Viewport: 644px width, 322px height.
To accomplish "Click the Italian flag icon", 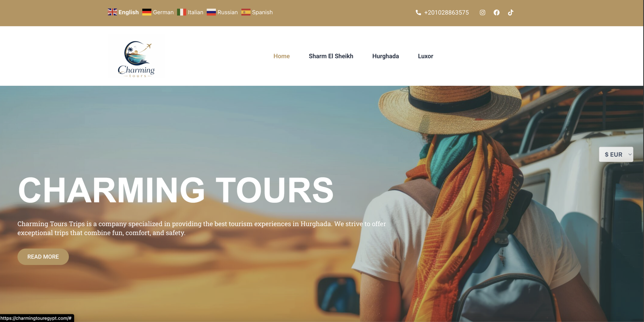I will (x=182, y=12).
